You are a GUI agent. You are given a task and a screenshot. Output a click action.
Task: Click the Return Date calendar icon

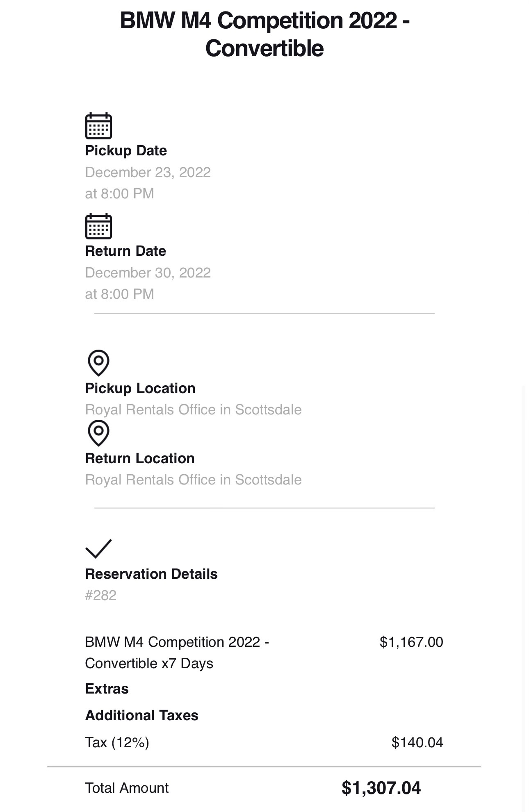pyautogui.click(x=98, y=226)
